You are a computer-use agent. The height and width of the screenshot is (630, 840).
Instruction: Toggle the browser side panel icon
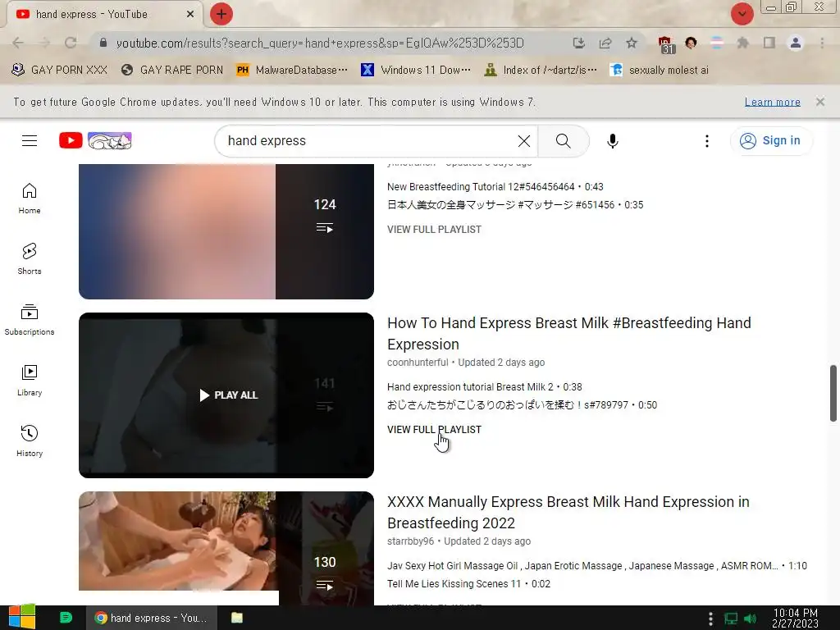coord(769,43)
